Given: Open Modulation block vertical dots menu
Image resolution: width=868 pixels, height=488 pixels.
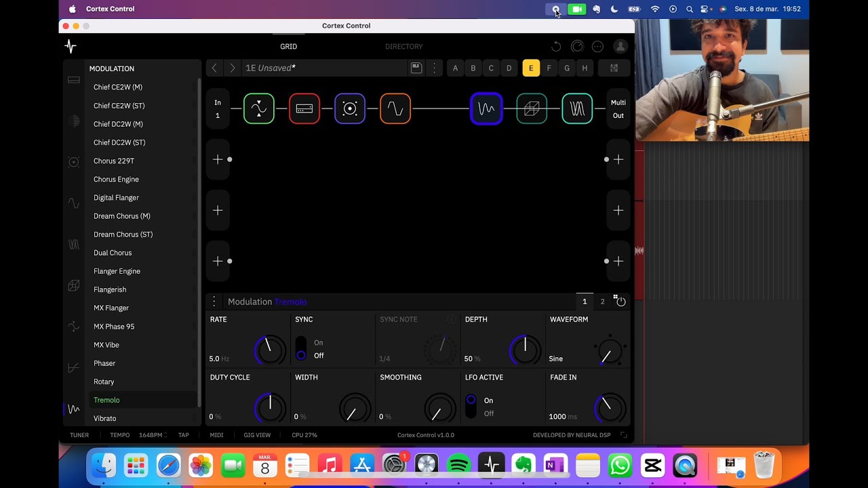Looking at the screenshot, I should (x=214, y=302).
